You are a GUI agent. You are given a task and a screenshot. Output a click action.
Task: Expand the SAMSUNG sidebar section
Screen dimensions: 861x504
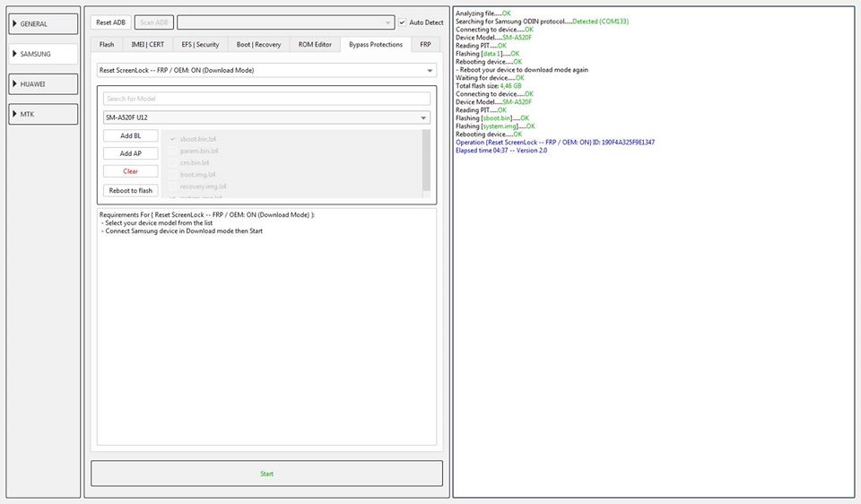coord(43,54)
